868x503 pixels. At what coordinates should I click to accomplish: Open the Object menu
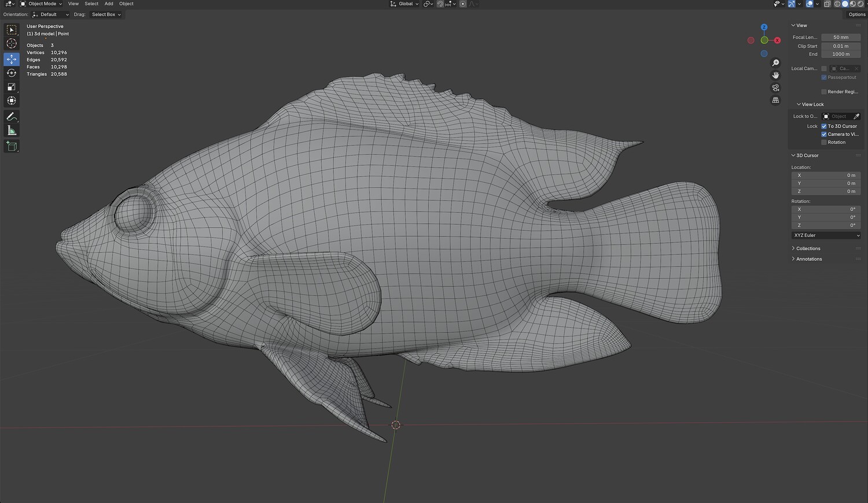tap(126, 4)
